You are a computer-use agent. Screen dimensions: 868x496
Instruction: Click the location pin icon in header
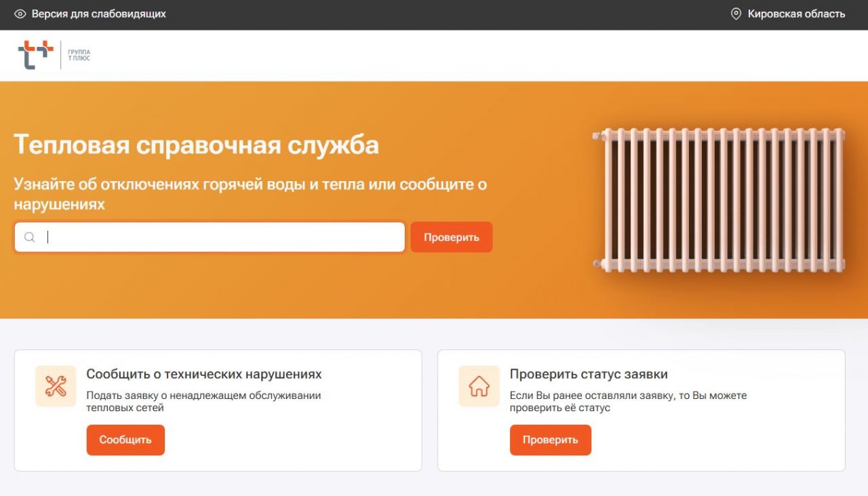pos(736,14)
